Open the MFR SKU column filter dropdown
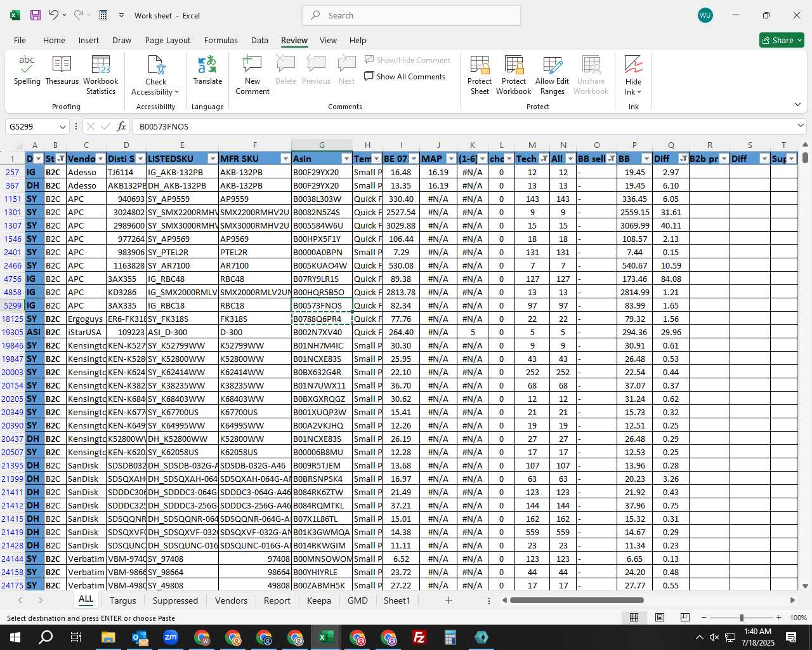 (285, 159)
